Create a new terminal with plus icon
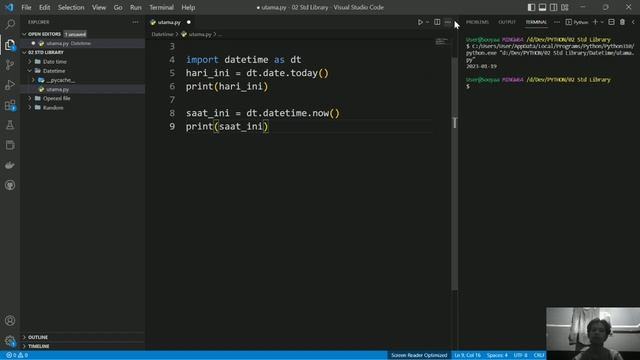This screenshot has height=360, width=640. click(595, 22)
